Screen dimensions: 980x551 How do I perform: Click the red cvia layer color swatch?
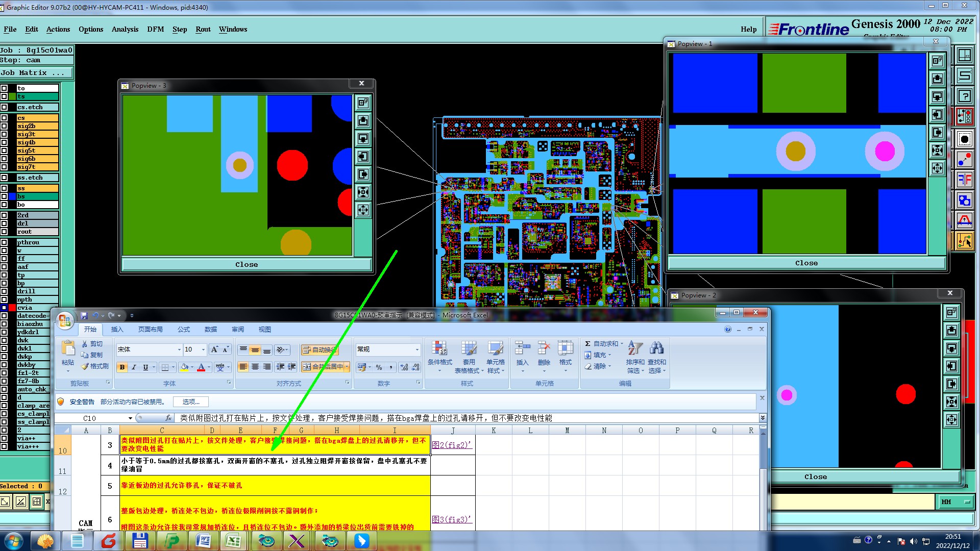pos(12,308)
